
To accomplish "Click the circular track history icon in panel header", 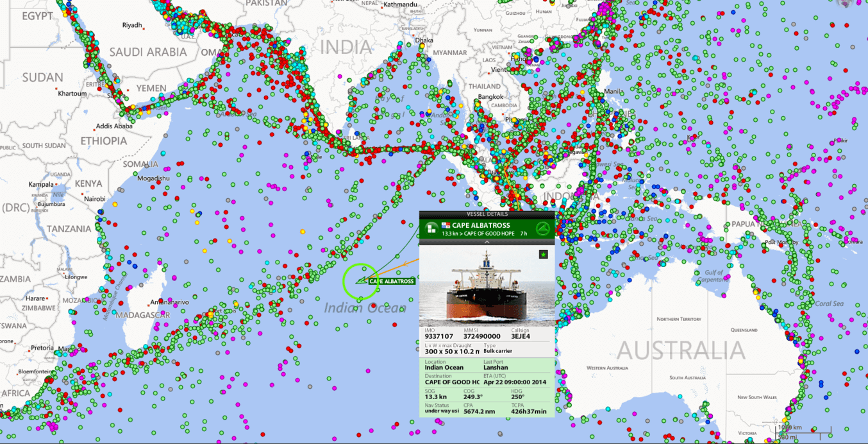I will point(543,228).
